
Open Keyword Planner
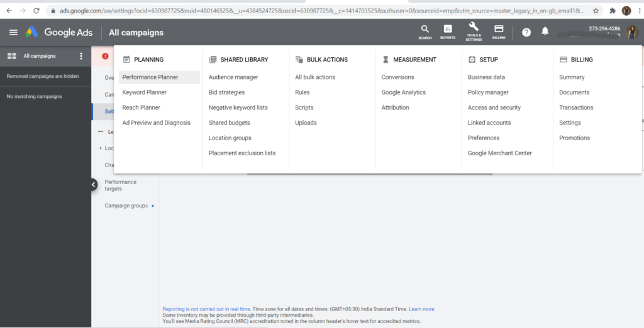point(144,92)
